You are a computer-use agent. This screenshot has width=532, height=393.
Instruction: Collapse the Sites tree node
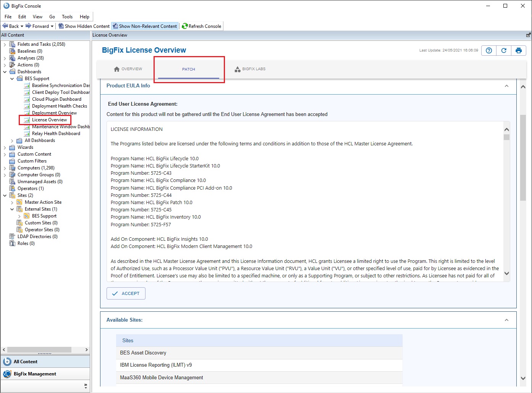click(5, 195)
